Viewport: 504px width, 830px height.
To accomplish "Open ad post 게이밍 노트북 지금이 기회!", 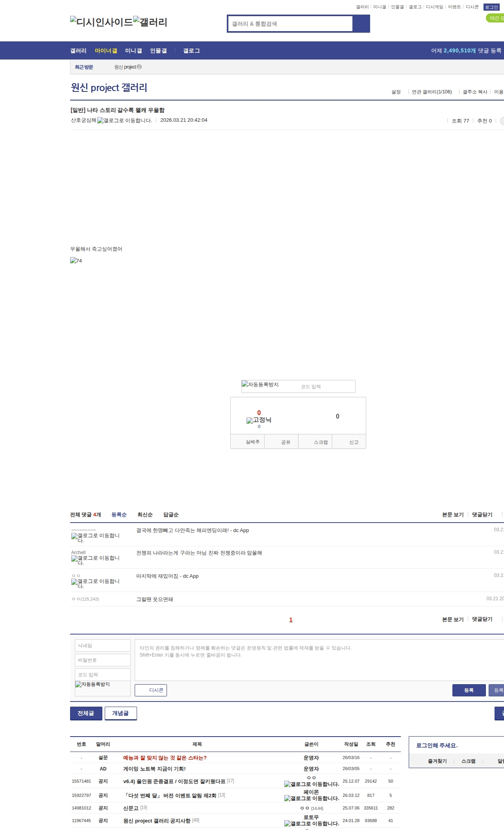I will tap(154, 769).
